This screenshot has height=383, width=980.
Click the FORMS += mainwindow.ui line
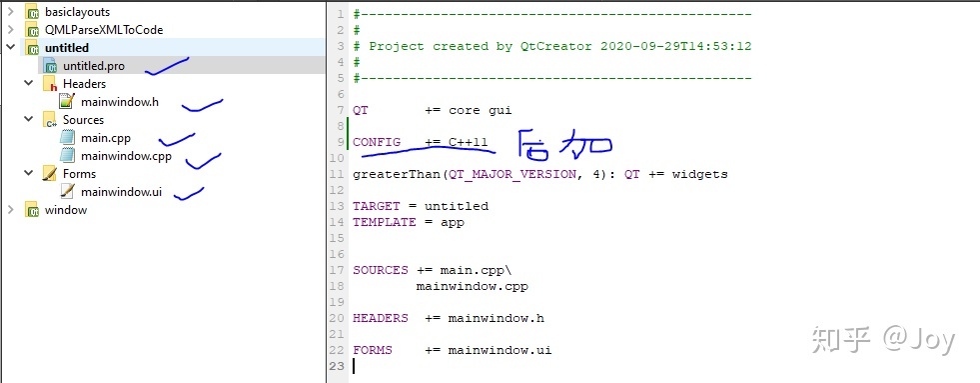pyautogui.click(x=452, y=350)
